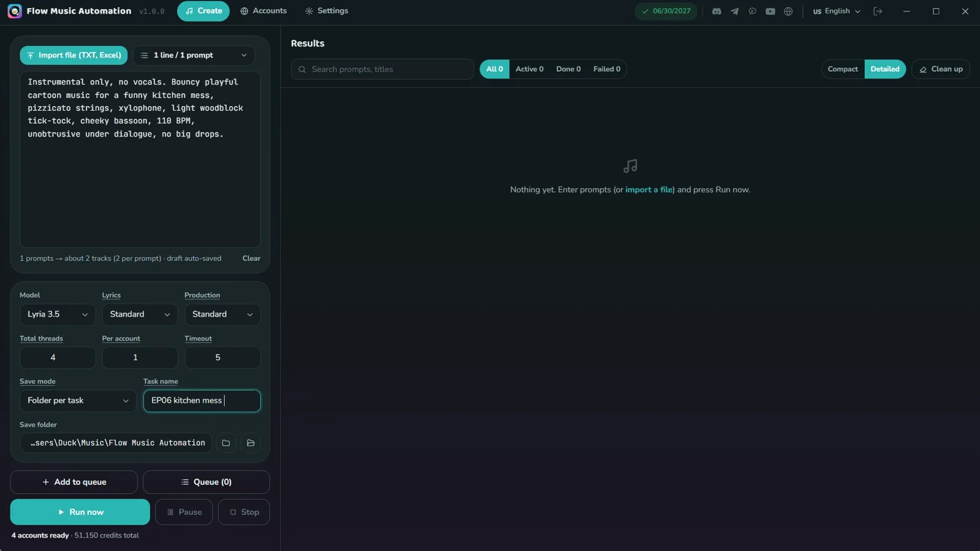Open the Model Lyria 3.5 dropdown
Image resolution: width=980 pixels, height=551 pixels.
(58, 315)
